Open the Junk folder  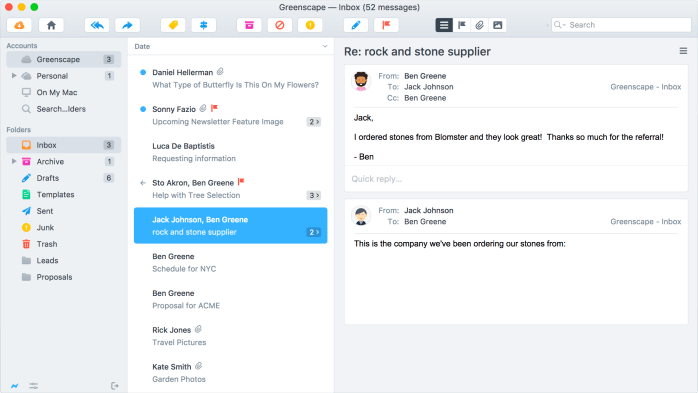tap(64, 227)
